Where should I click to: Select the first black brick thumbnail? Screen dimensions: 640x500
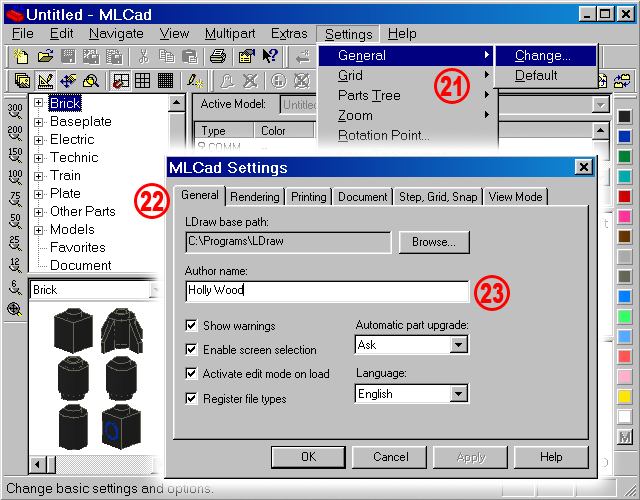pyautogui.click(x=73, y=331)
